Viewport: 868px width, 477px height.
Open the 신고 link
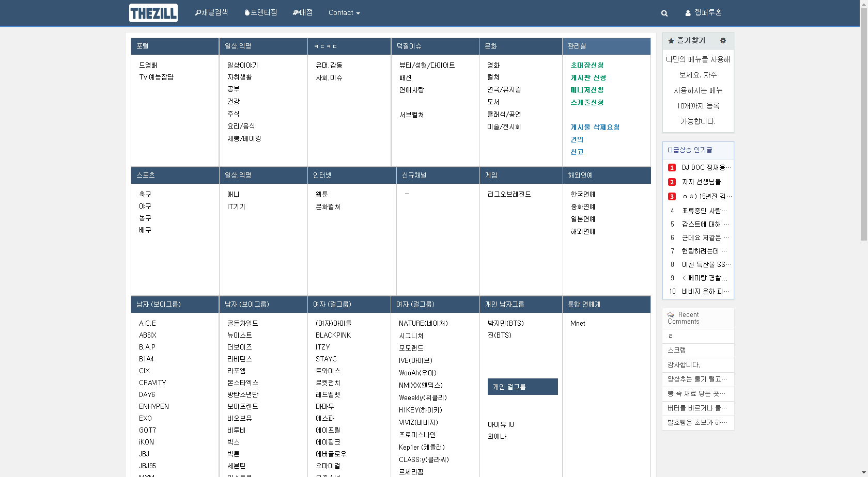pyautogui.click(x=577, y=152)
